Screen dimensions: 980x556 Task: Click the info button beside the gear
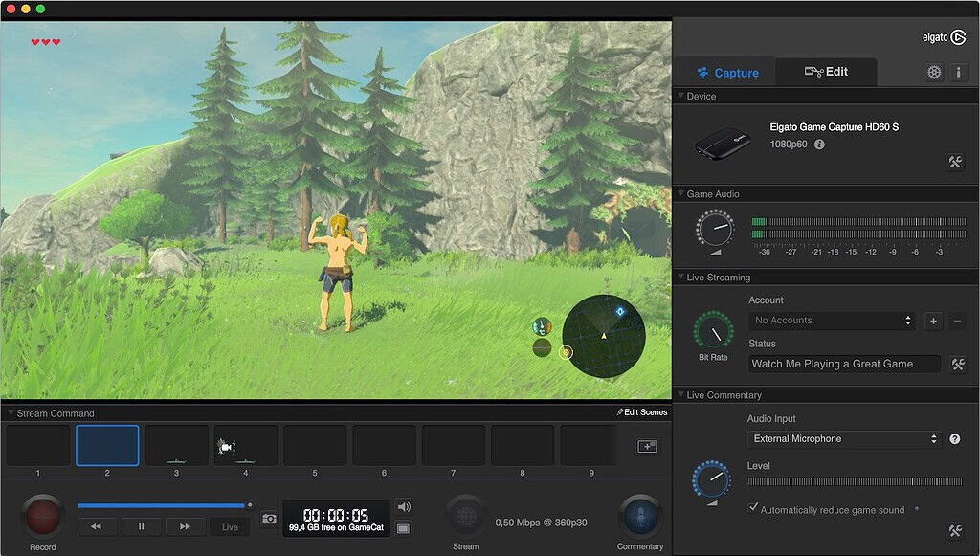tap(958, 73)
